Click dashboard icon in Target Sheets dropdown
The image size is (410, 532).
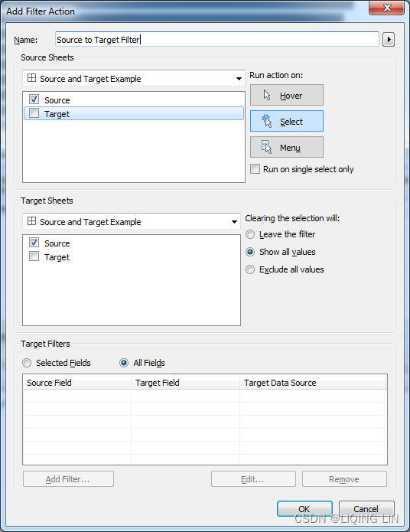coord(31,221)
